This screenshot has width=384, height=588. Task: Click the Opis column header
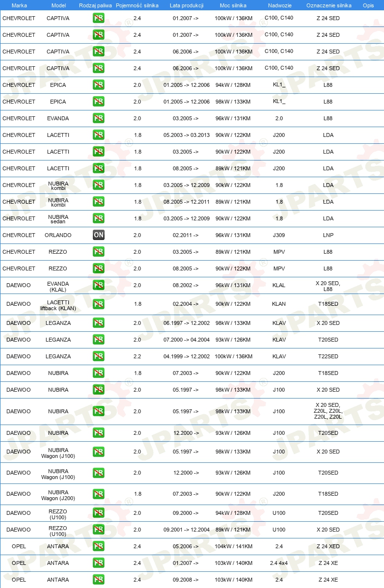point(368,5)
